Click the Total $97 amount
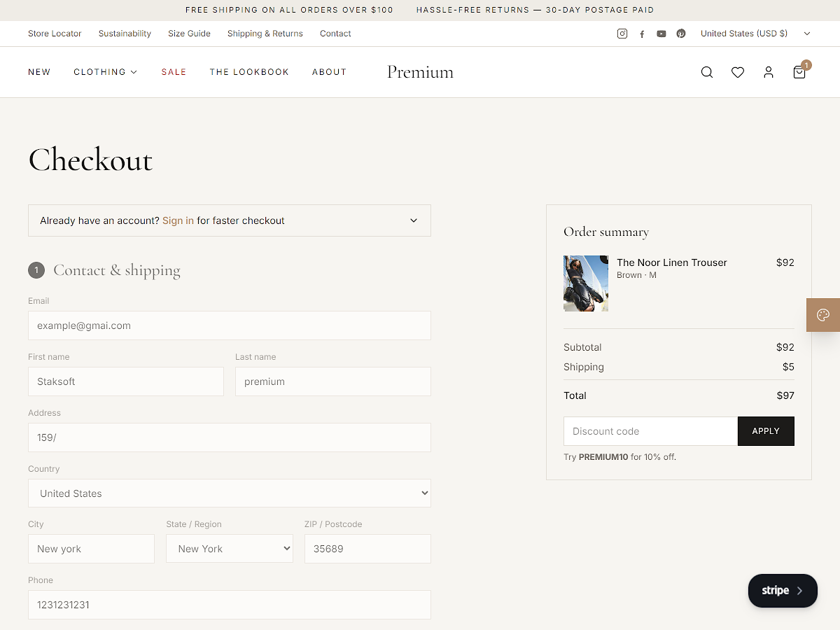840x630 pixels. coord(785,395)
